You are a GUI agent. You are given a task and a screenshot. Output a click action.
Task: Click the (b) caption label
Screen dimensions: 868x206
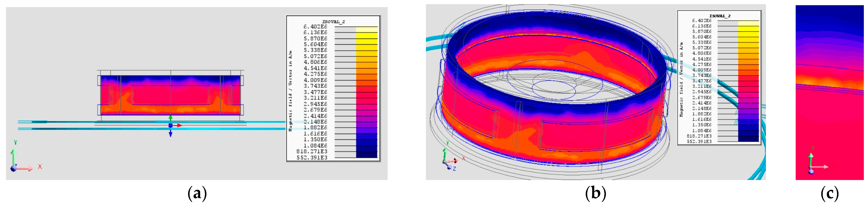[x=596, y=194]
